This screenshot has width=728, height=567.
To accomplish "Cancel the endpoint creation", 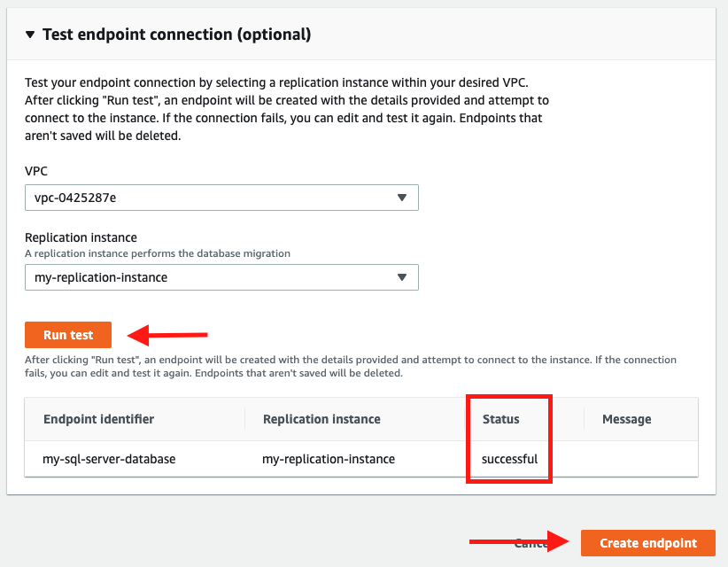I will point(532,543).
